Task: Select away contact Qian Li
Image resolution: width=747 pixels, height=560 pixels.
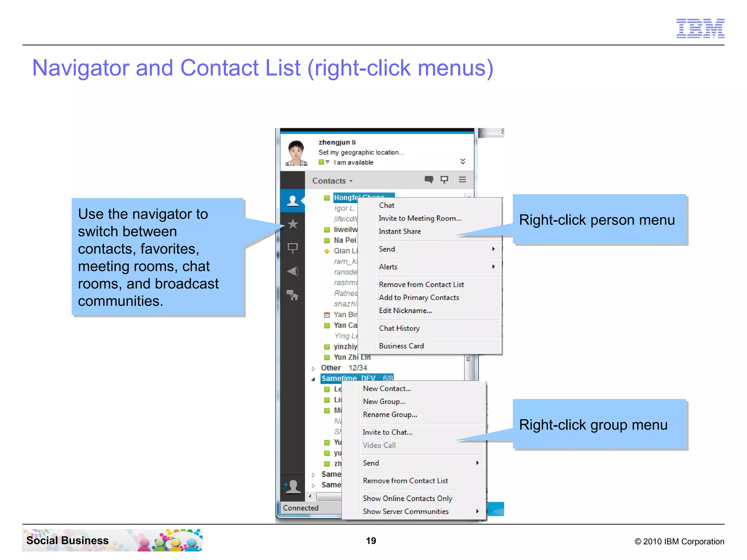Action: (x=345, y=251)
